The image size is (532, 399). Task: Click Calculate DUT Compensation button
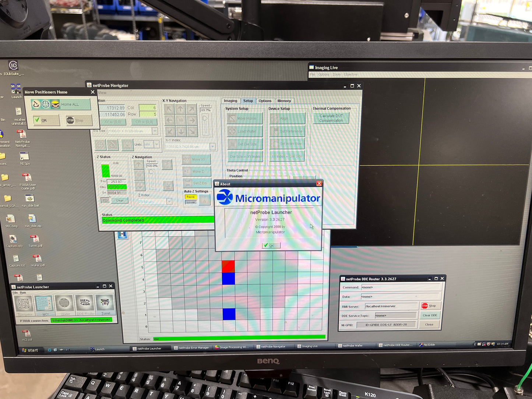tap(331, 118)
